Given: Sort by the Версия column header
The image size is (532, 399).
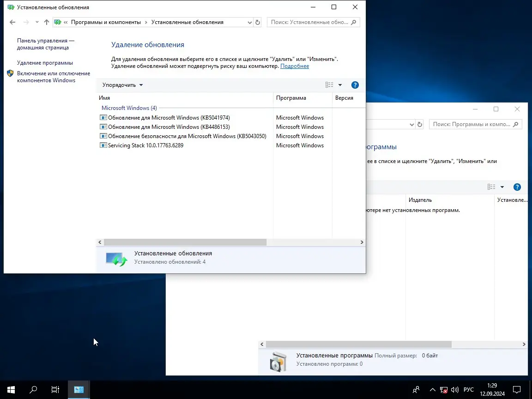Looking at the screenshot, I should coord(349,98).
